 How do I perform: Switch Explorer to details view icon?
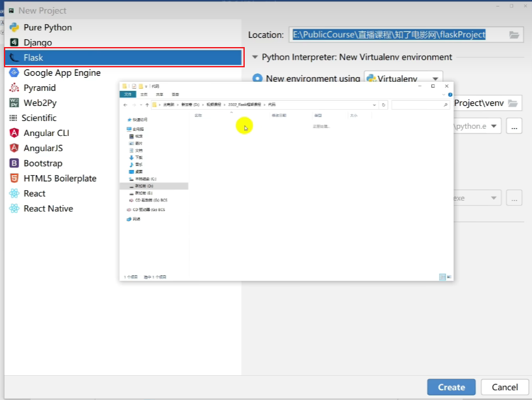point(442,276)
